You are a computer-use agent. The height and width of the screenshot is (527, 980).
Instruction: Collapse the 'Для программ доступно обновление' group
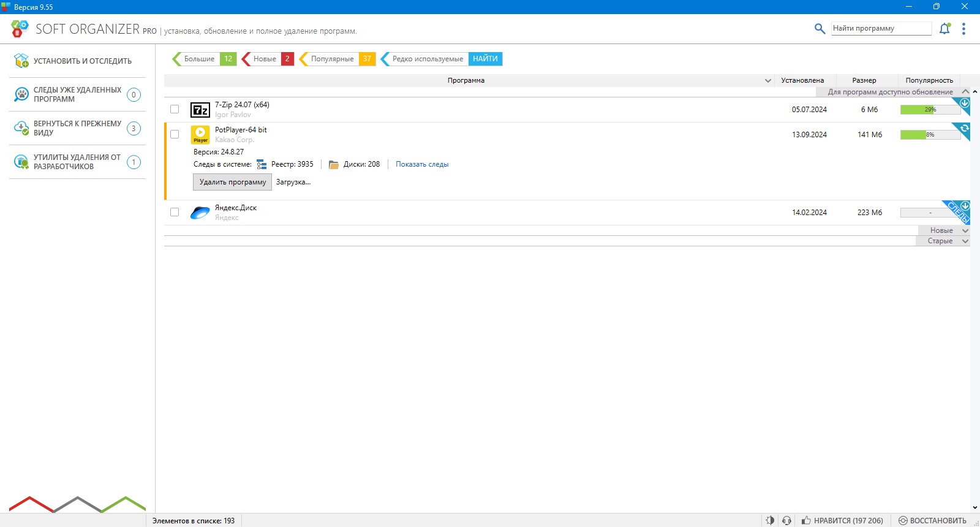pyautogui.click(x=965, y=92)
